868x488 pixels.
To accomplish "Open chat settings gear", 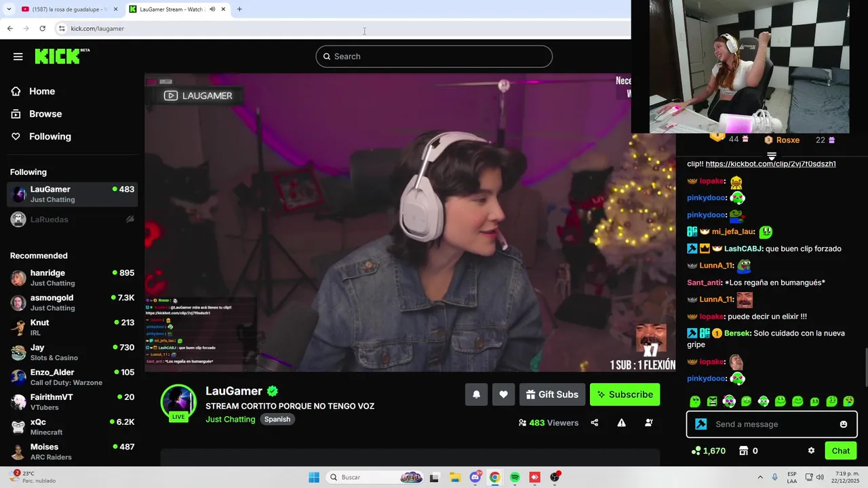I will coord(811,451).
